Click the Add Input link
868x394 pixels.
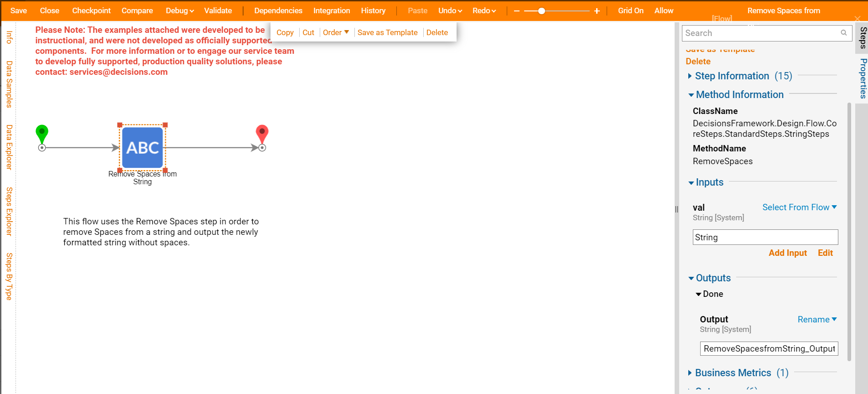(788, 253)
